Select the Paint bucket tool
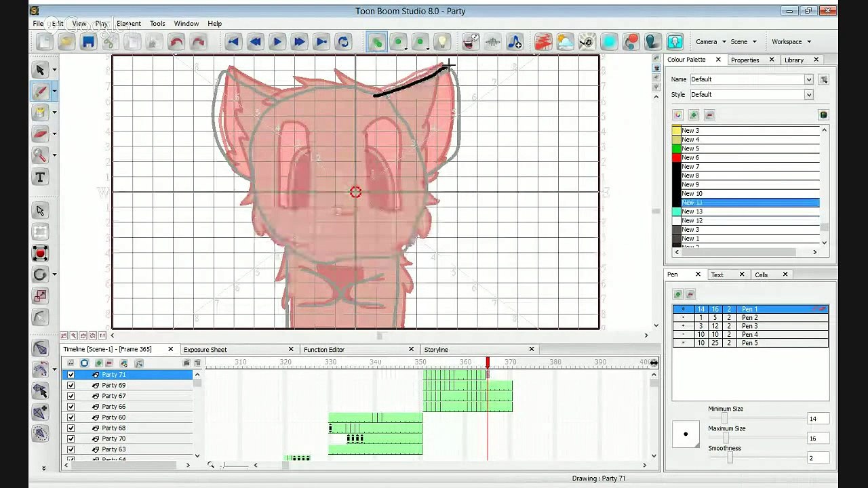 [40, 113]
